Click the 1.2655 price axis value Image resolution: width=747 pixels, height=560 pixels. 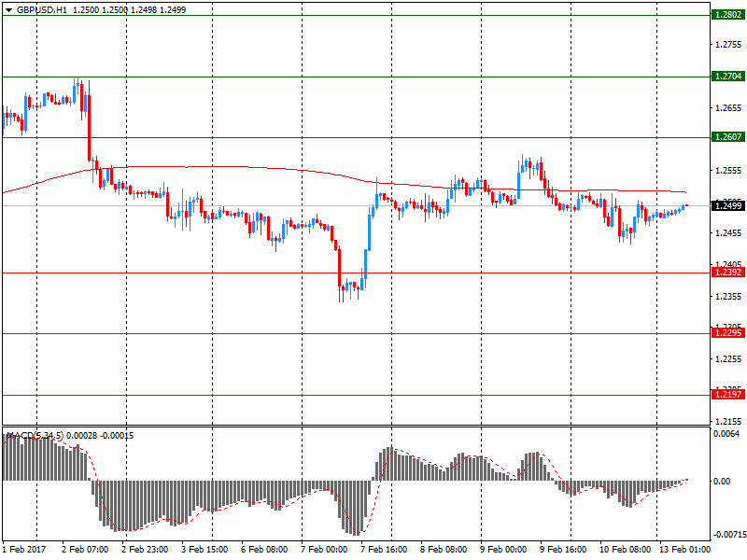tap(728, 108)
